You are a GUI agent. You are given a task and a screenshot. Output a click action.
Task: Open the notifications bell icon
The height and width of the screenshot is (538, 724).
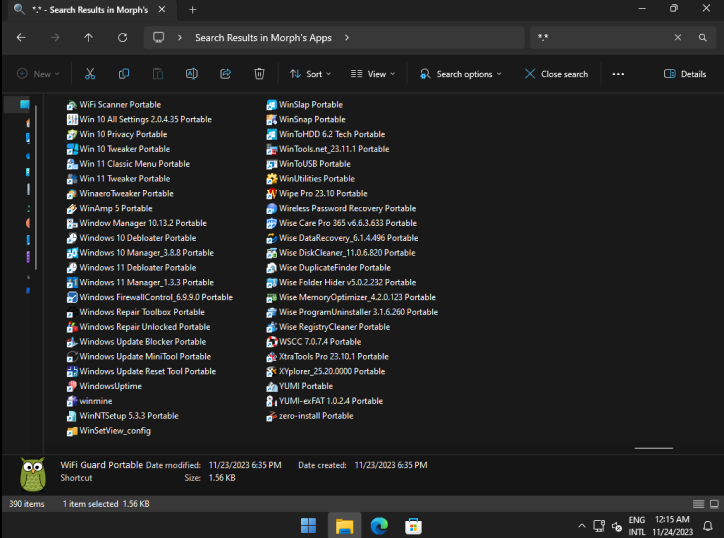pyautogui.click(x=707, y=526)
